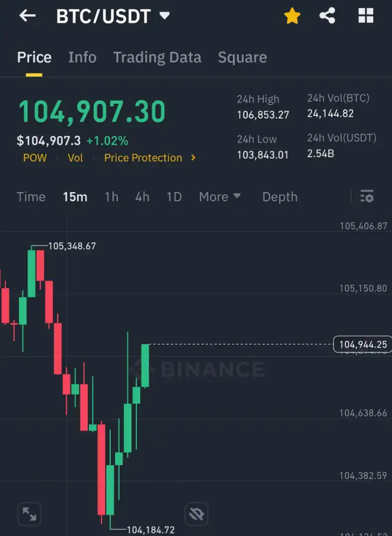392x536 pixels.
Task: Switch to the Trading Data tab
Action: tap(157, 57)
